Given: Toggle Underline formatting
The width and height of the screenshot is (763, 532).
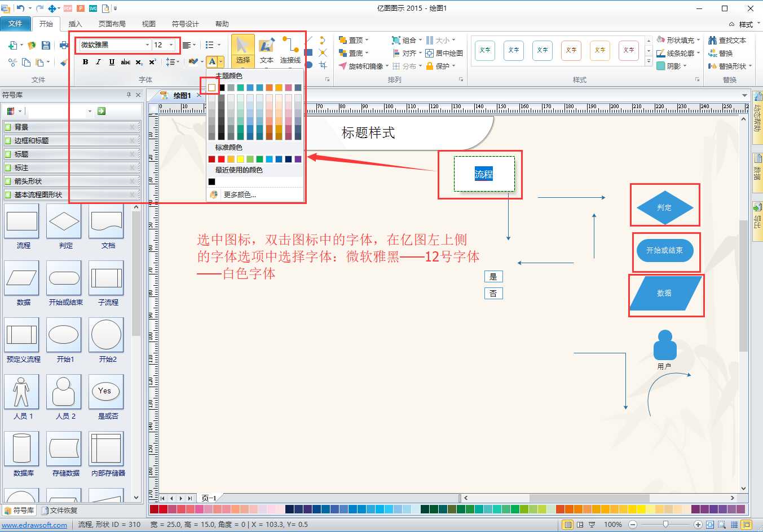Looking at the screenshot, I should 112,62.
